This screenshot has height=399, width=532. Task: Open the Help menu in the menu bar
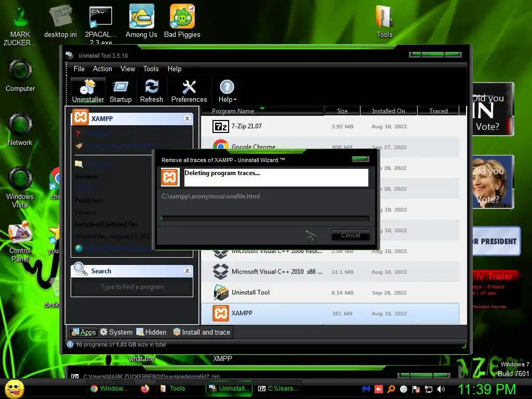coord(175,69)
